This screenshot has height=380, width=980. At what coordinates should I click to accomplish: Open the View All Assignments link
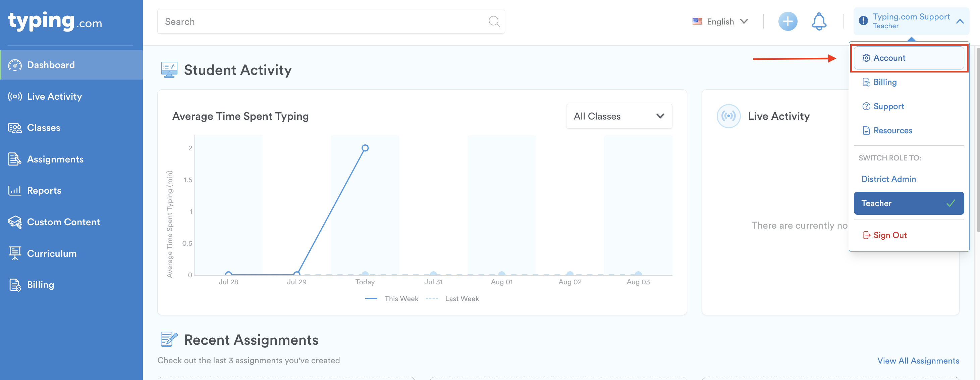(918, 361)
